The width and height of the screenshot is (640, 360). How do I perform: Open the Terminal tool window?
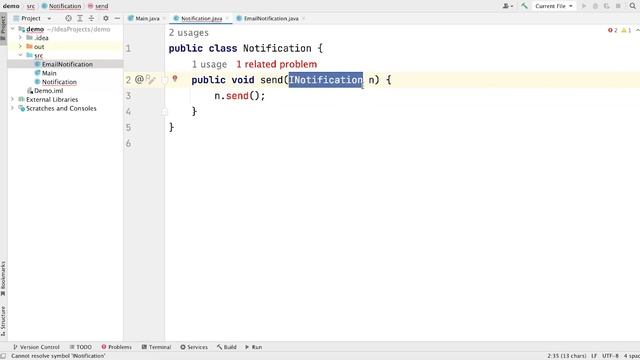point(156,347)
